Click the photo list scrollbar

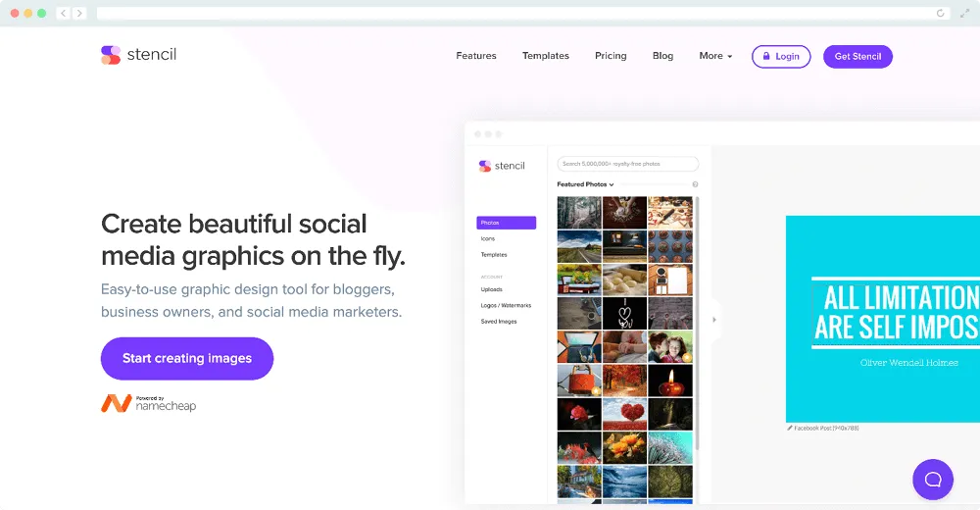(x=697, y=324)
